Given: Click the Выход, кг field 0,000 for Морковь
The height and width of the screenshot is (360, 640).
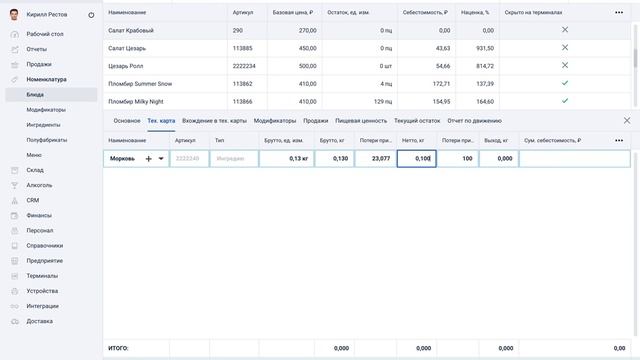Looking at the screenshot, I should (x=499, y=159).
